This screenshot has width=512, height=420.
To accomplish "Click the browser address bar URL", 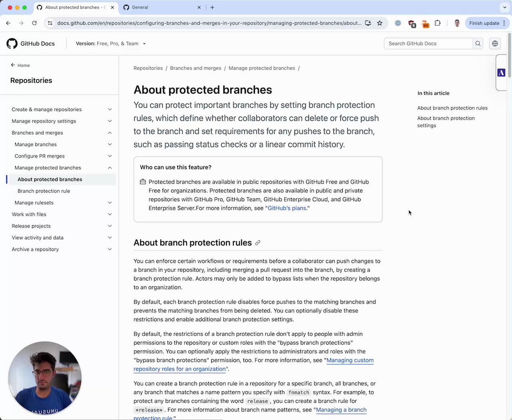I will click(x=209, y=23).
